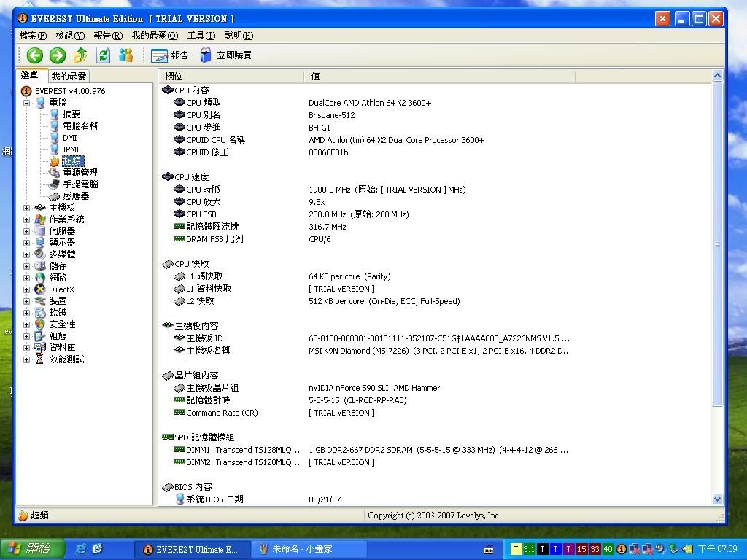Click the 效能測試 hourglass icon
747x560 pixels.
click(40, 359)
